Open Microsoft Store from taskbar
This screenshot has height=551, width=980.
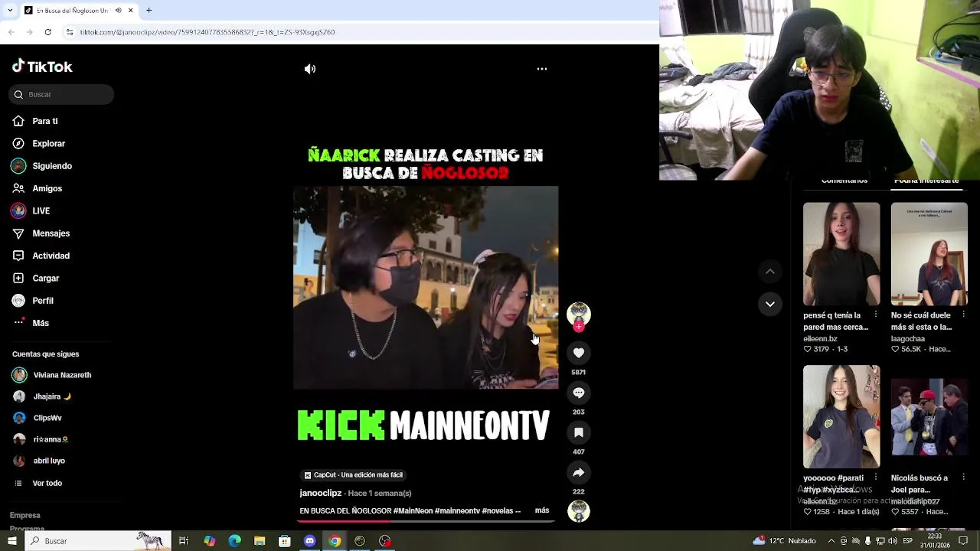point(284,541)
